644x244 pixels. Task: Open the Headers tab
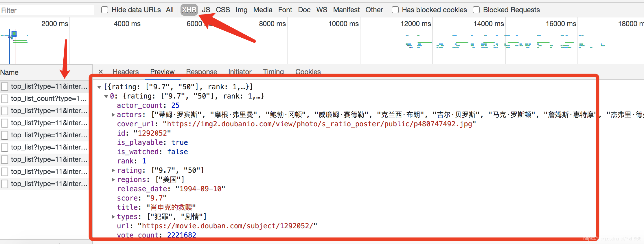(126, 72)
